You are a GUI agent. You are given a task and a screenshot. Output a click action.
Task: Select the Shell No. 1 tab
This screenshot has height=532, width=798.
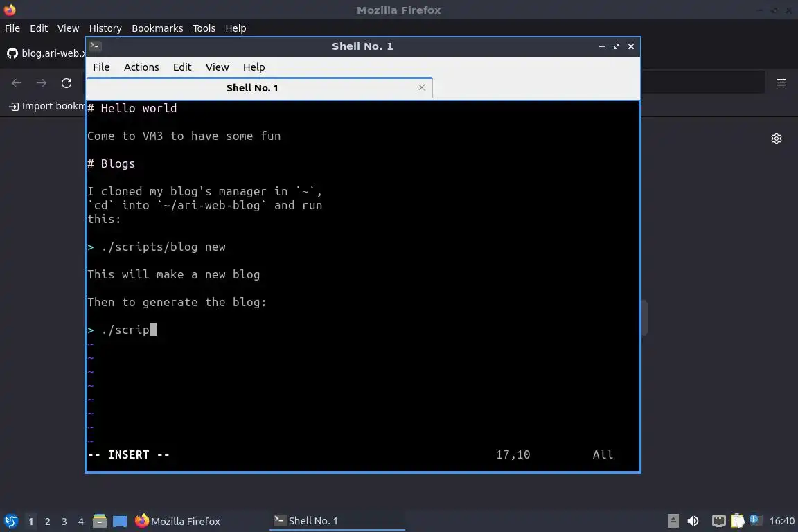(x=260, y=88)
